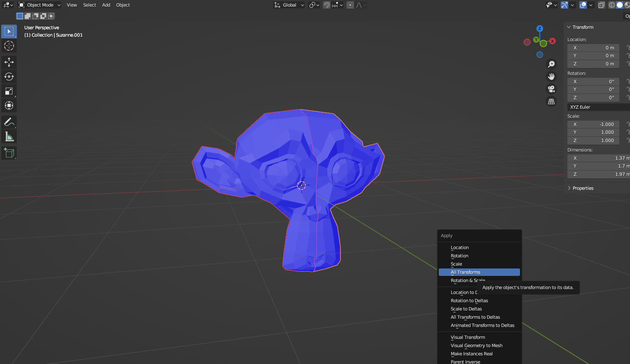
Task: Choose Rotation in the Apply menu
Action: 479,256
